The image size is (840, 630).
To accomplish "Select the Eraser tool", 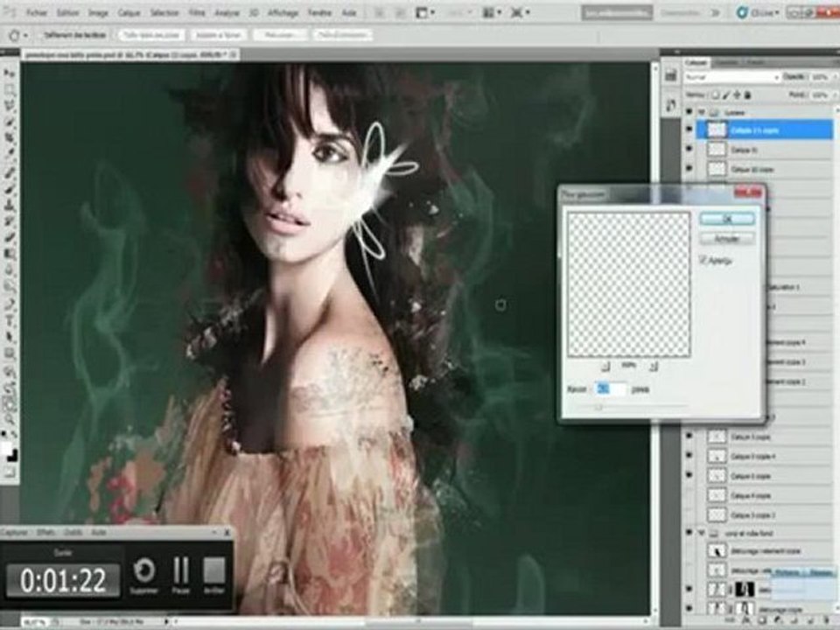I will pos(10,238).
